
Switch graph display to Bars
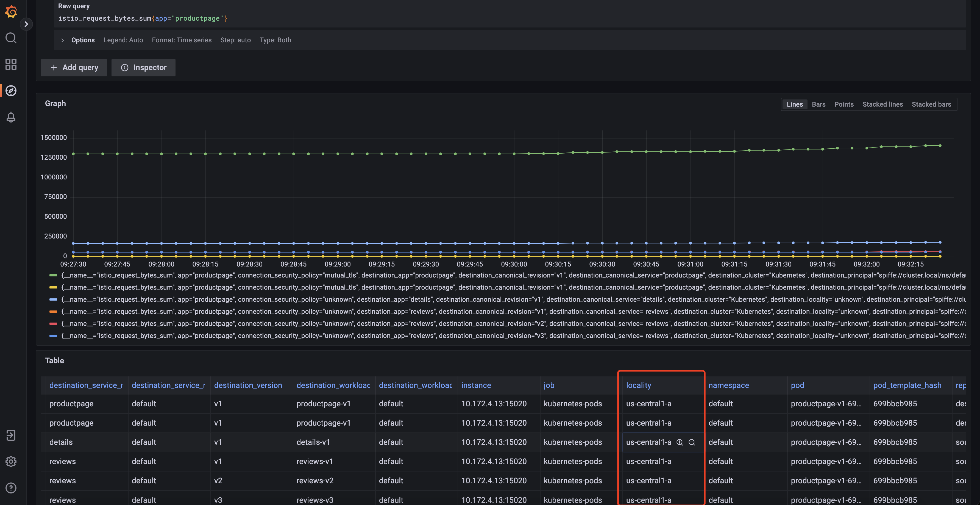click(819, 104)
